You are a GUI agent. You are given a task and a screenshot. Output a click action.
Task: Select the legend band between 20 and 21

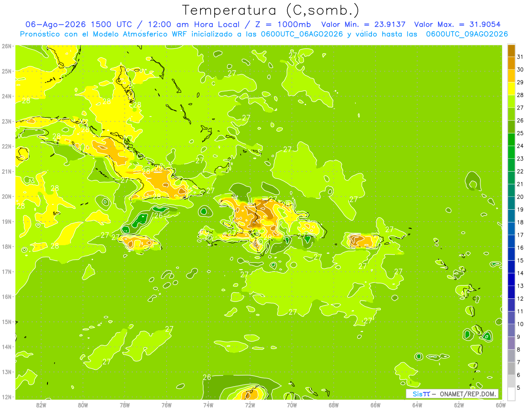(x=511, y=191)
